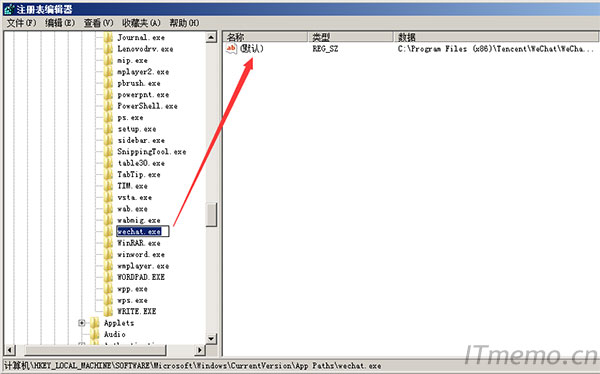This screenshot has height=374, width=600.
Task: Click the folder icon beside ps.exe
Action: pyautogui.click(x=108, y=117)
